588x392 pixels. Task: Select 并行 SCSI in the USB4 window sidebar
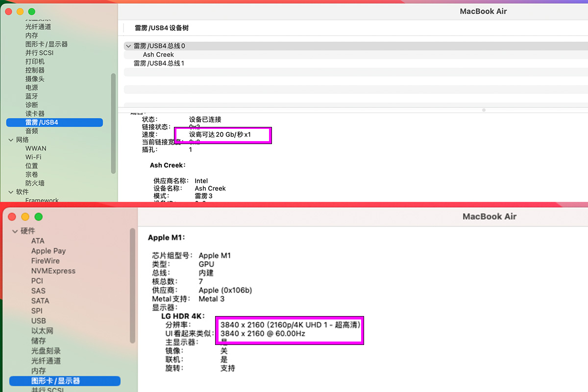point(39,53)
